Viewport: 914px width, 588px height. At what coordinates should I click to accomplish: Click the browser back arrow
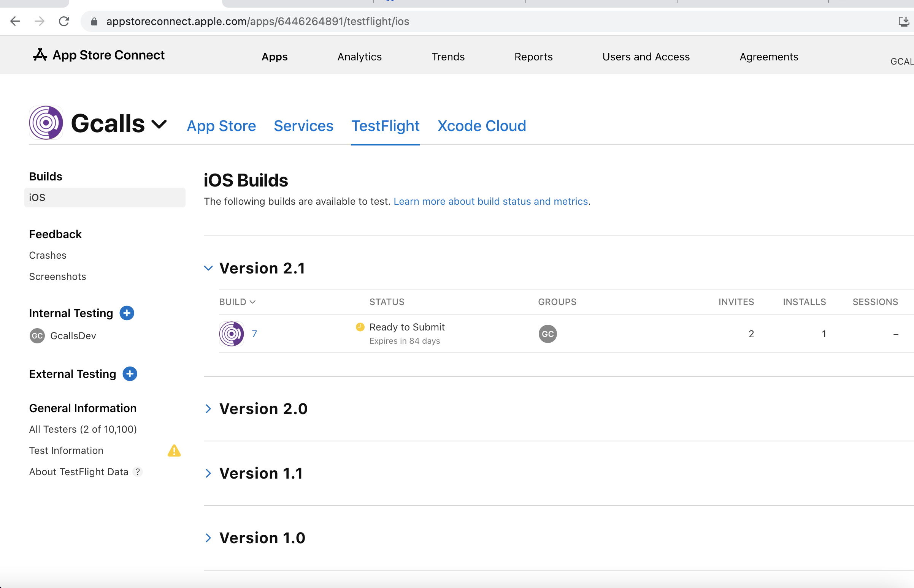(x=15, y=21)
